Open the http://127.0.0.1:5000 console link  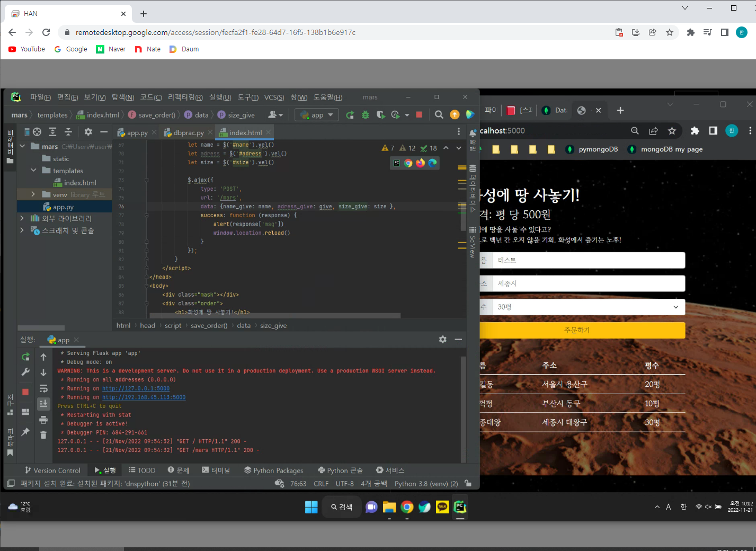(136, 388)
